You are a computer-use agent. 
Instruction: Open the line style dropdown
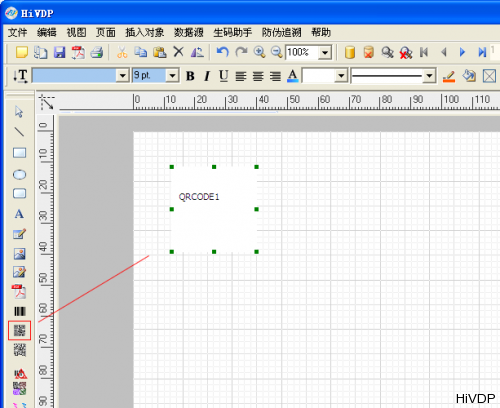point(429,76)
